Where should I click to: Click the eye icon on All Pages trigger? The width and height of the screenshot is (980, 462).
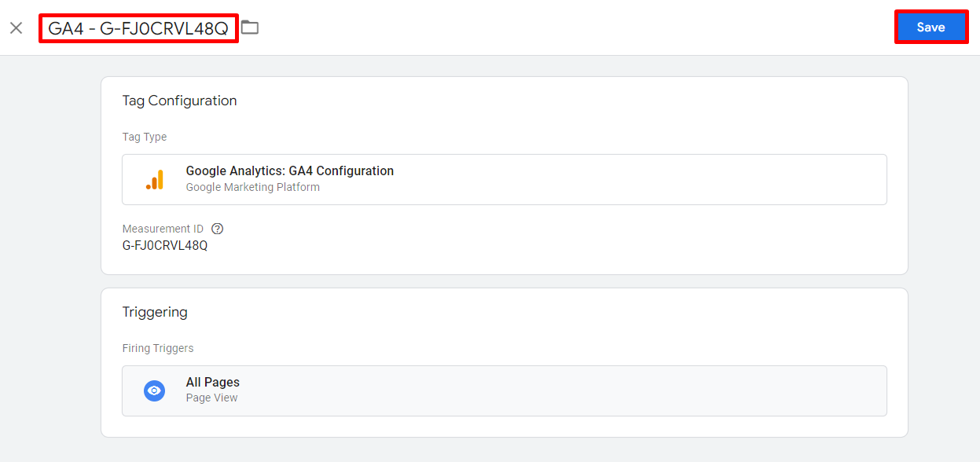coord(154,390)
